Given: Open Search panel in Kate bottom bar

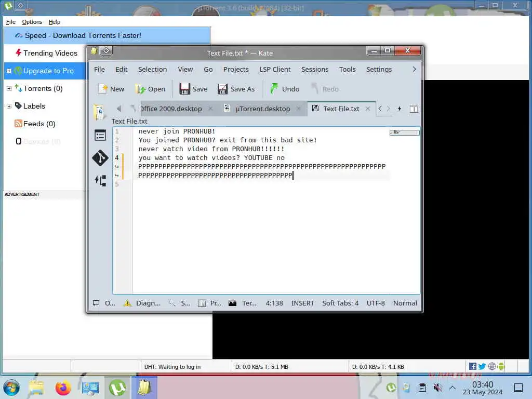Looking at the screenshot, I should [179, 303].
